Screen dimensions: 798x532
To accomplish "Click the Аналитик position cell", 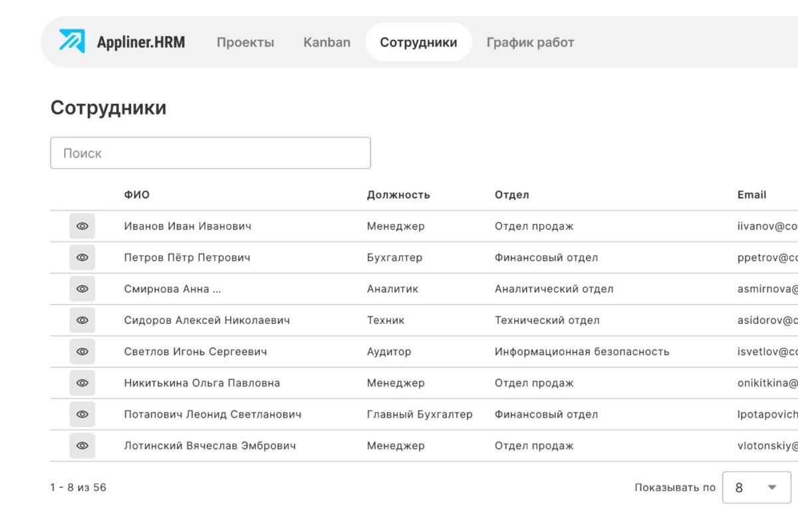I will (392, 289).
